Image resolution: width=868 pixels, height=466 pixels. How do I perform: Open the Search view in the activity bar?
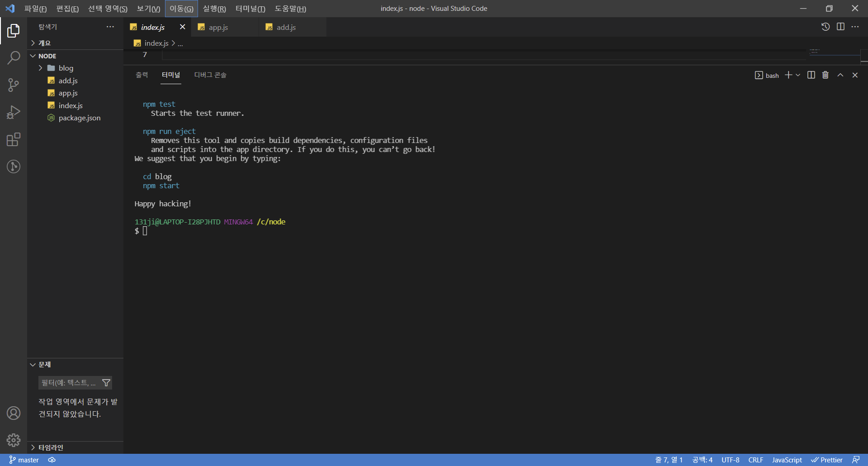tap(14, 58)
